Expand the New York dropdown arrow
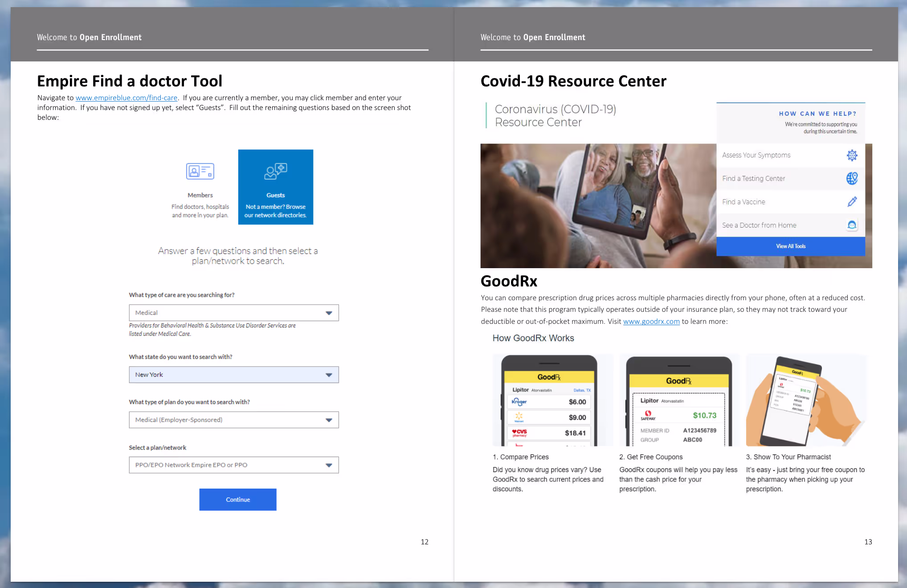Image resolution: width=907 pixels, height=588 pixels. 329,375
